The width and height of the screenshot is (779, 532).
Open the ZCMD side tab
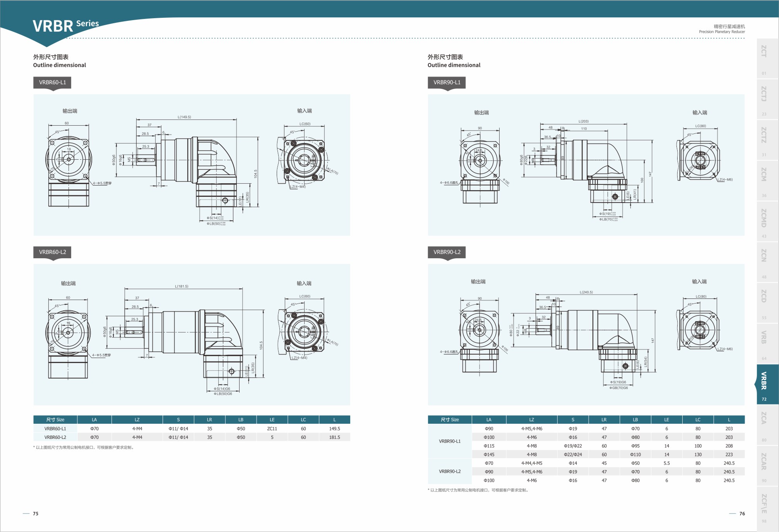tap(768, 222)
